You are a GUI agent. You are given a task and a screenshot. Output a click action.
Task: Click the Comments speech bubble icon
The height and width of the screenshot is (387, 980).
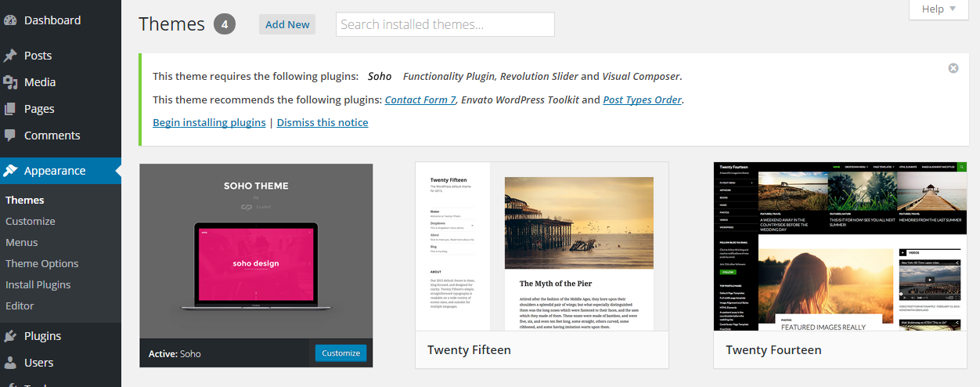point(10,136)
